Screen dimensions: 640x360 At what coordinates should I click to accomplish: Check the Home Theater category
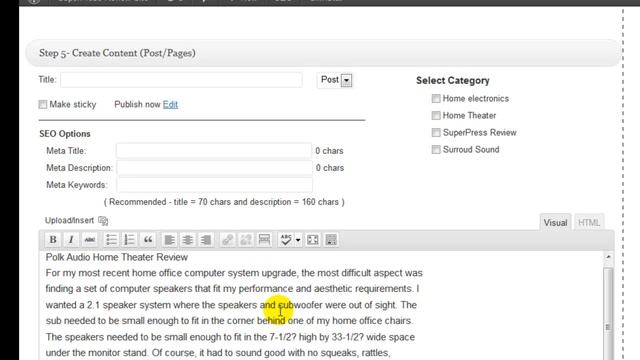coord(436,116)
